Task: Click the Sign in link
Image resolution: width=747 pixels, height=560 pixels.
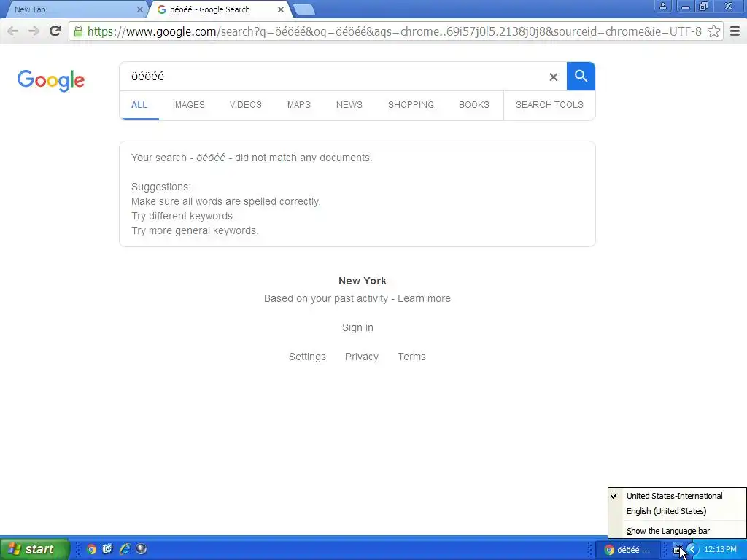Action: 357,327
